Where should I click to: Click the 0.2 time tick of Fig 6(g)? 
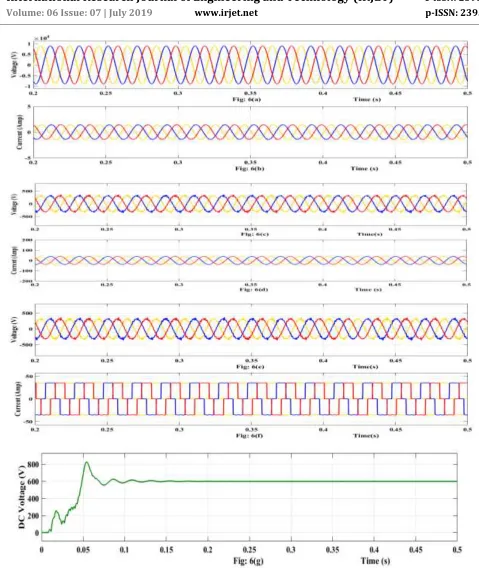[208, 550]
